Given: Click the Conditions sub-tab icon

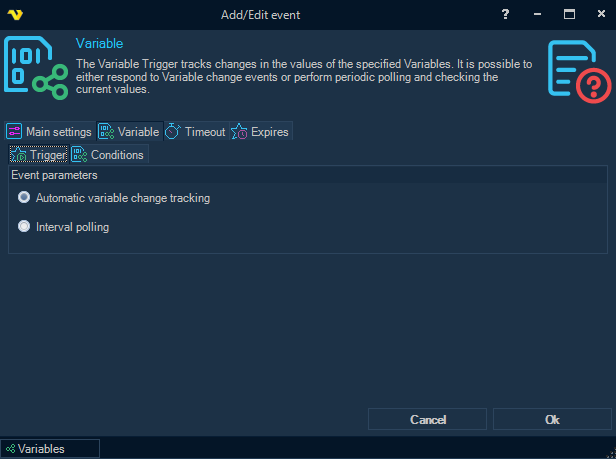Looking at the screenshot, I should [x=79, y=155].
